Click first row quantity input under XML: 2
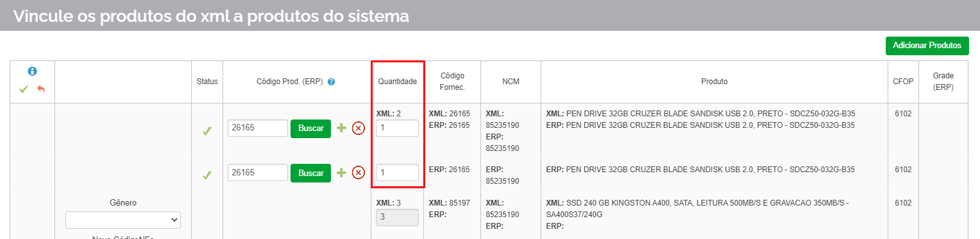This screenshot has width=980, height=239. 397,128
